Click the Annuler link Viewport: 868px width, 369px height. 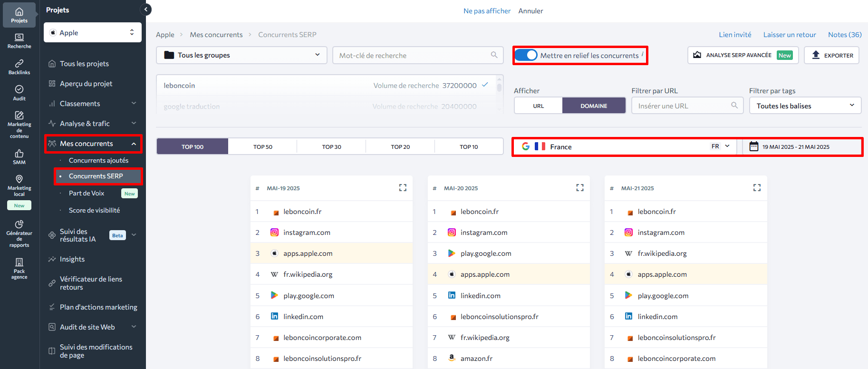[530, 10]
